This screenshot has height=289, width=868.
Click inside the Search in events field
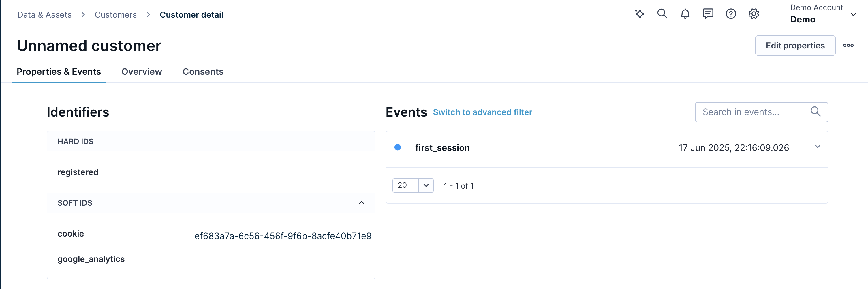point(741,112)
